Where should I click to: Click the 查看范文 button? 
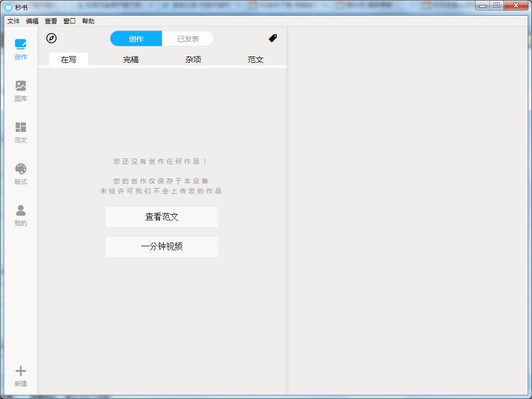tap(162, 217)
